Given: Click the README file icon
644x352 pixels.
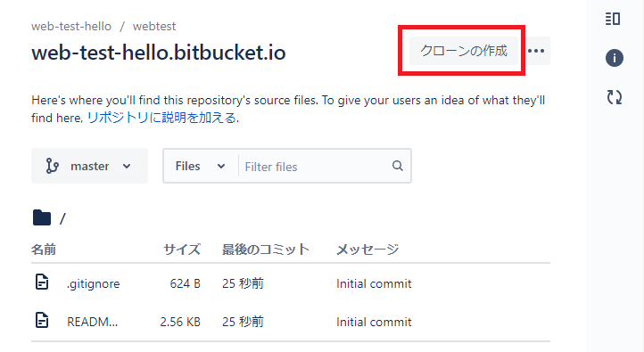Looking at the screenshot, I should (42, 321).
